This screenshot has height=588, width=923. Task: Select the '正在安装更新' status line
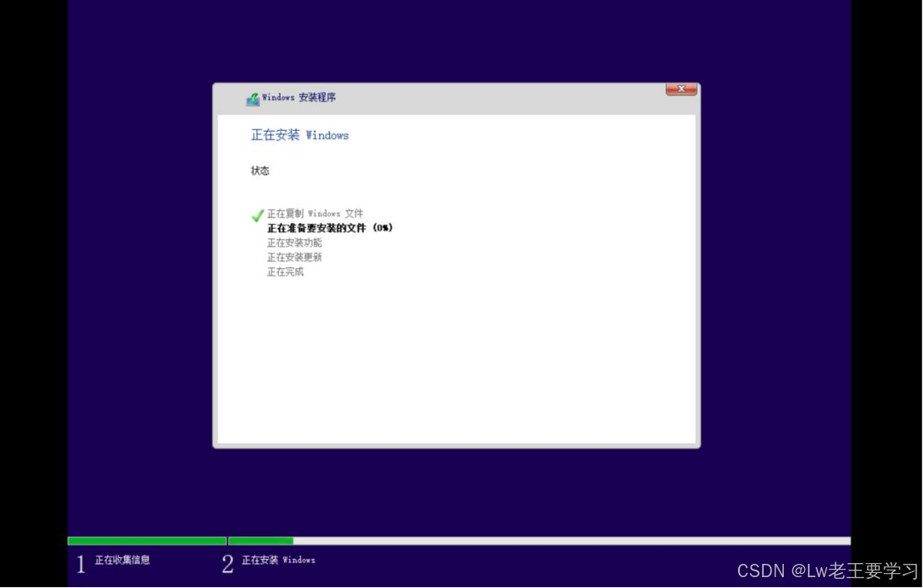pyautogui.click(x=294, y=257)
